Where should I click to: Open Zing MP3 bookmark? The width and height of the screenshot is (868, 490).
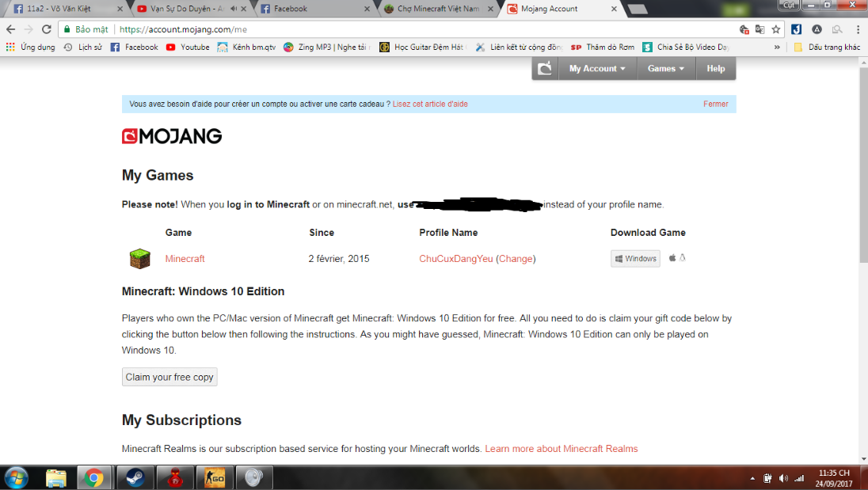tap(327, 47)
